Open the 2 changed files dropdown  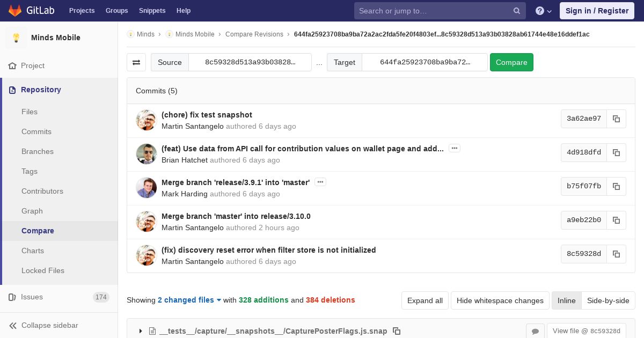coord(189,300)
